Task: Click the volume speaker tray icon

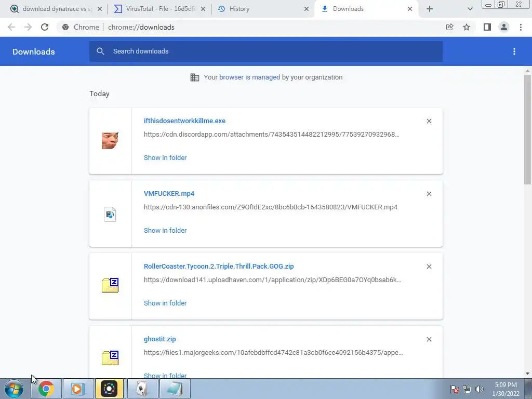Action: tap(480, 389)
